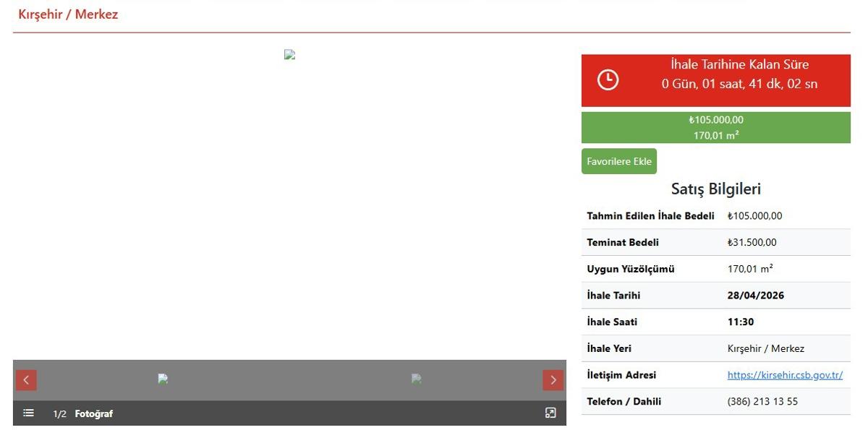Advance to the next photo with right arrow
Image resolution: width=868 pixels, height=430 pixels.
(x=553, y=380)
